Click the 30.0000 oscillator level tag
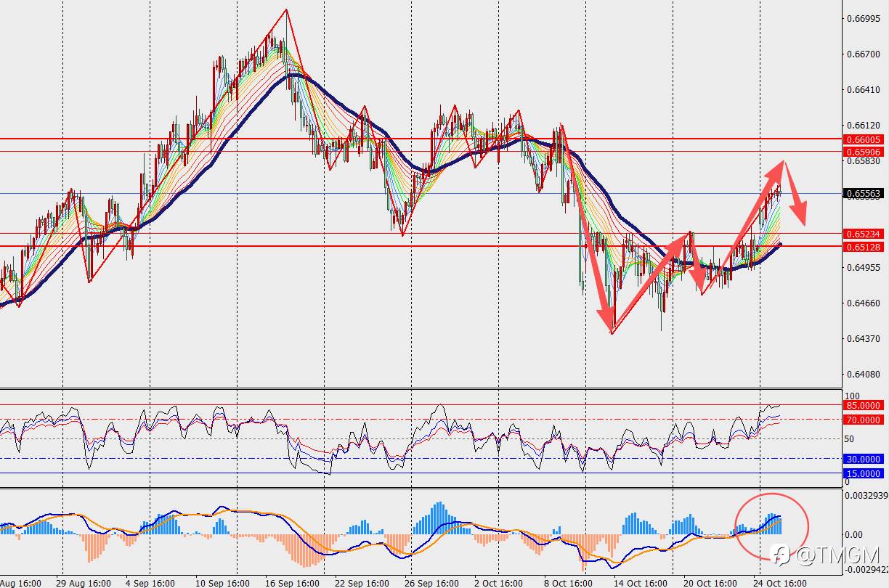This screenshot has height=588, width=889. 864,459
